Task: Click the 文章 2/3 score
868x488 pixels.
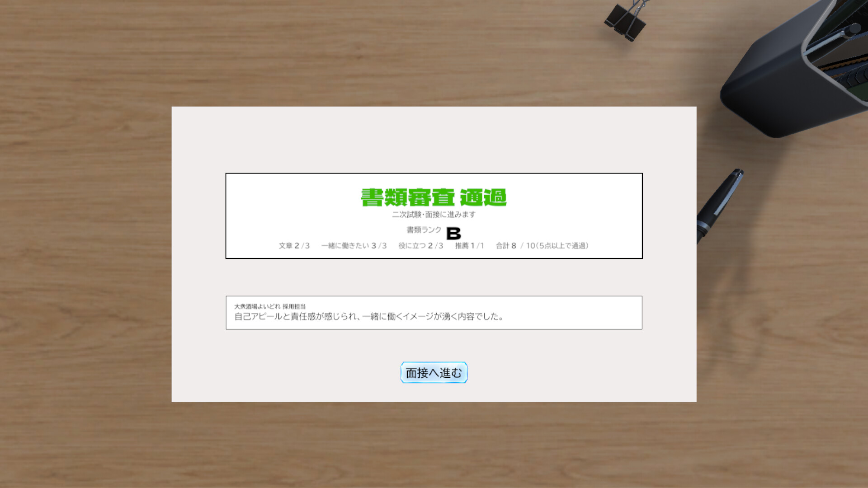Action: [294, 246]
